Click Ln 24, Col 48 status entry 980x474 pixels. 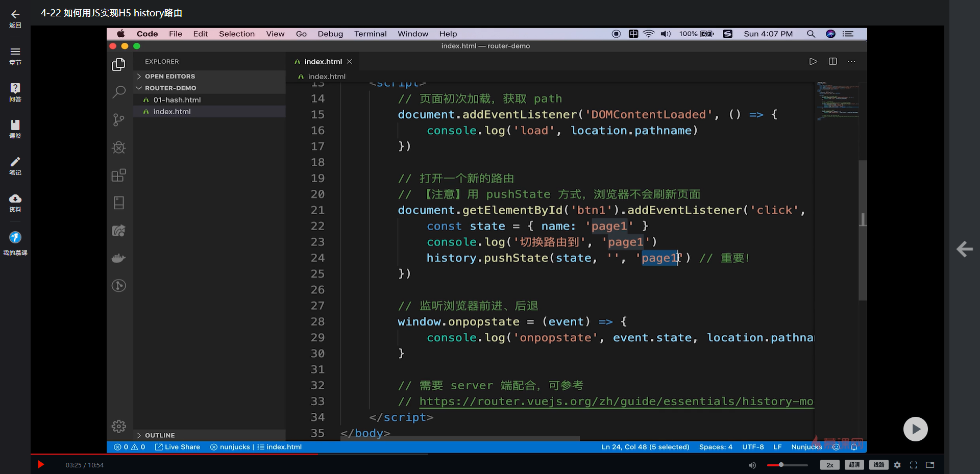pos(645,447)
